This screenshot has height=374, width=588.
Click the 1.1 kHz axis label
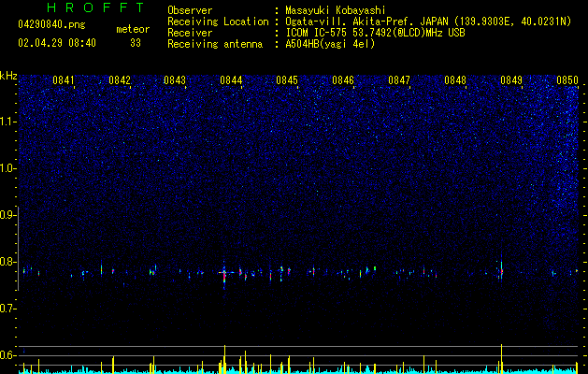[7, 122]
